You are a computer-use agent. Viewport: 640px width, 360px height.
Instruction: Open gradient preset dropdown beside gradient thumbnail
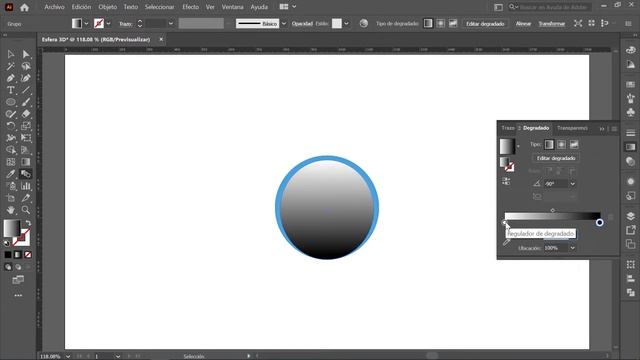tap(518, 146)
